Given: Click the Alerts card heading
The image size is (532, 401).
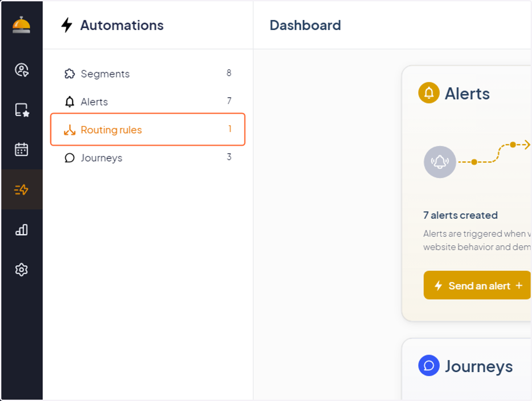Looking at the screenshot, I should pos(467,93).
